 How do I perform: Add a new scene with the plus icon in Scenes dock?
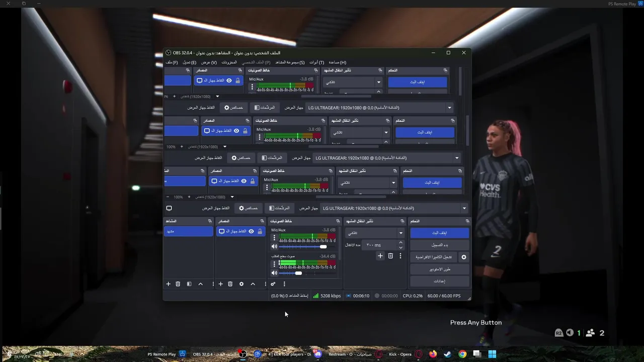[169, 284]
